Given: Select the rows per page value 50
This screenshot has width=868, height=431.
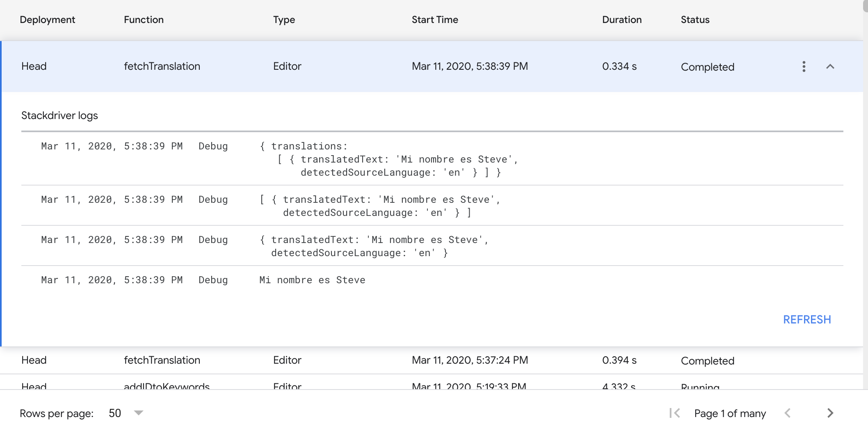Looking at the screenshot, I should point(115,413).
